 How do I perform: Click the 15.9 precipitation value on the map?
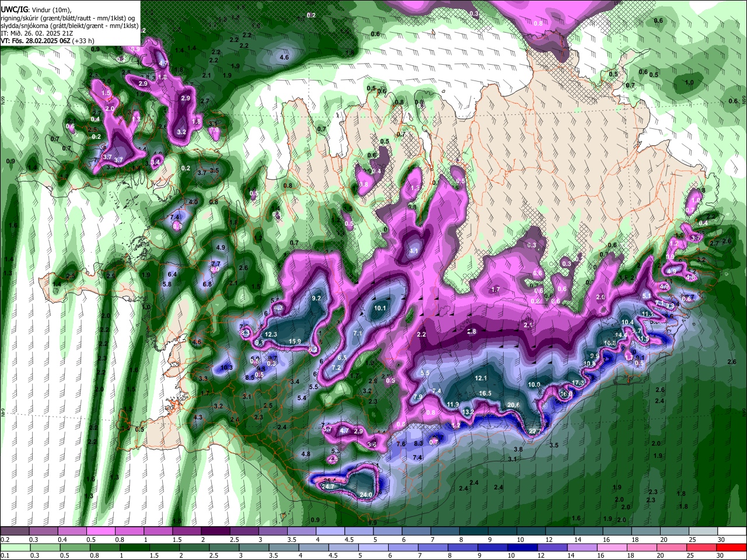tap(295, 341)
